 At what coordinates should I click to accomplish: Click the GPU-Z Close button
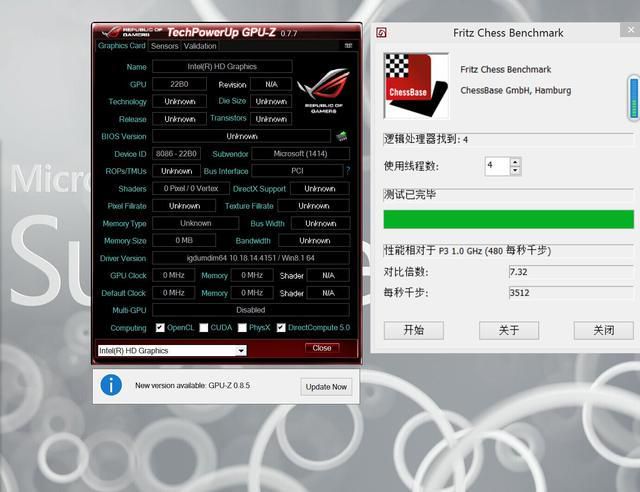pyautogui.click(x=322, y=348)
